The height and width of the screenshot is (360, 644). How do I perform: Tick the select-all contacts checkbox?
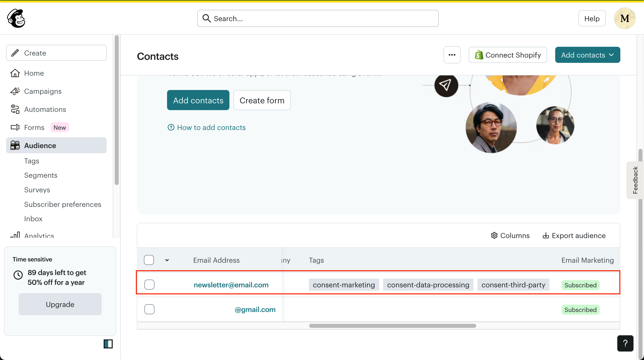(x=149, y=260)
